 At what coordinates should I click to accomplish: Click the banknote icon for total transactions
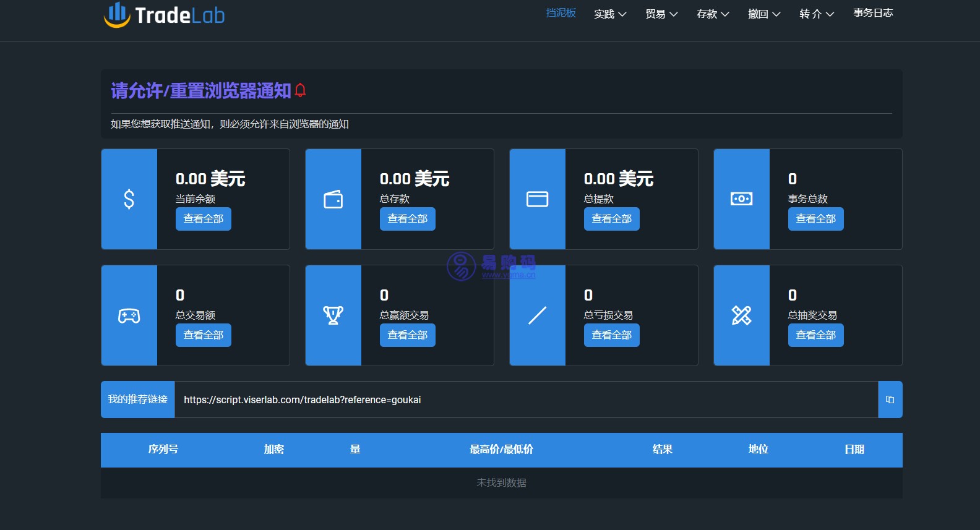point(741,199)
